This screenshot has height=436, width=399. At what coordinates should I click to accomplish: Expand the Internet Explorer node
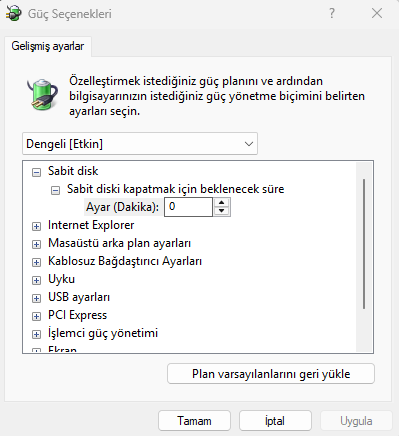[36, 226]
